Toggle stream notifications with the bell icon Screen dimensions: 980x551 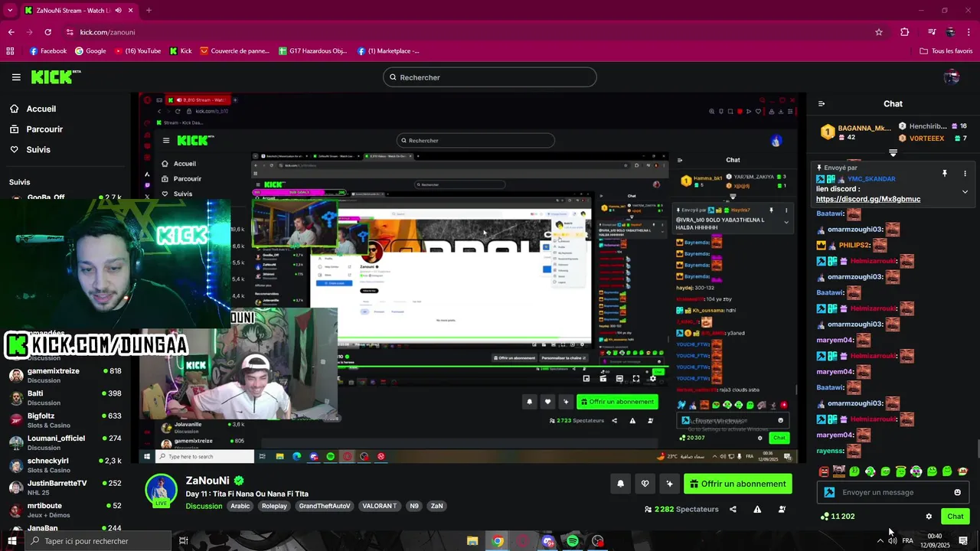click(620, 484)
